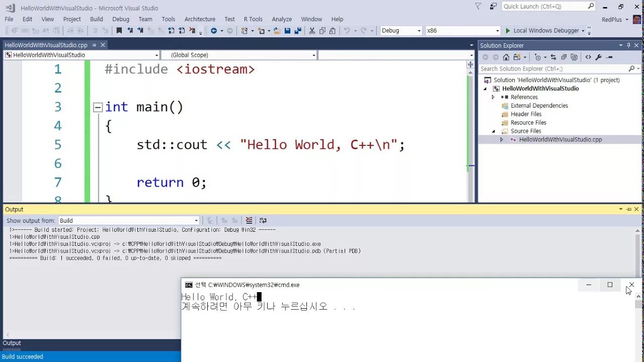The width and height of the screenshot is (644, 362).
Task: Click the Navigate Backward arrow icon
Action: point(214,31)
